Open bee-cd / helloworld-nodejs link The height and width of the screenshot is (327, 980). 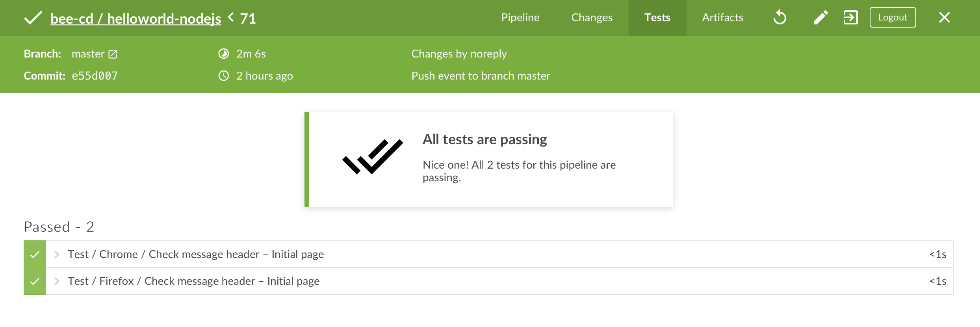pyautogui.click(x=136, y=19)
